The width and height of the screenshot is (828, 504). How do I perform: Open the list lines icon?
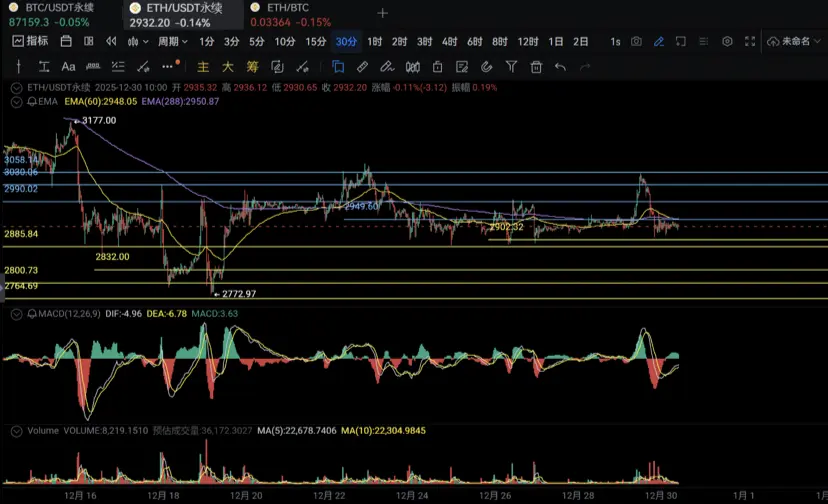pyautogui.click(x=704, y=41)
